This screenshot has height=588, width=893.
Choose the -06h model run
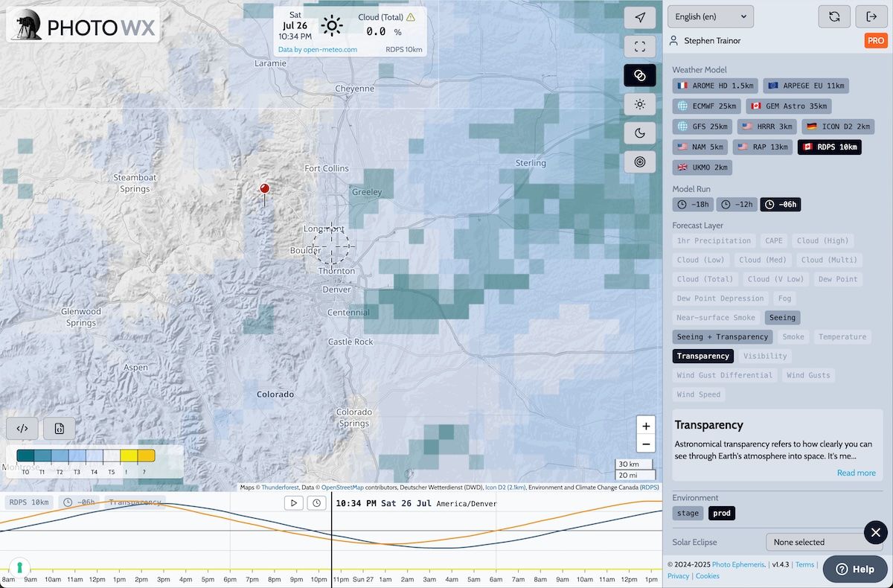(781, 204)
